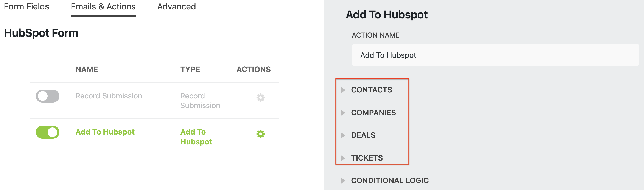Expand the CONTACTS section
Viewport: 644px width, 190px height.
click(x=372, y=90)
